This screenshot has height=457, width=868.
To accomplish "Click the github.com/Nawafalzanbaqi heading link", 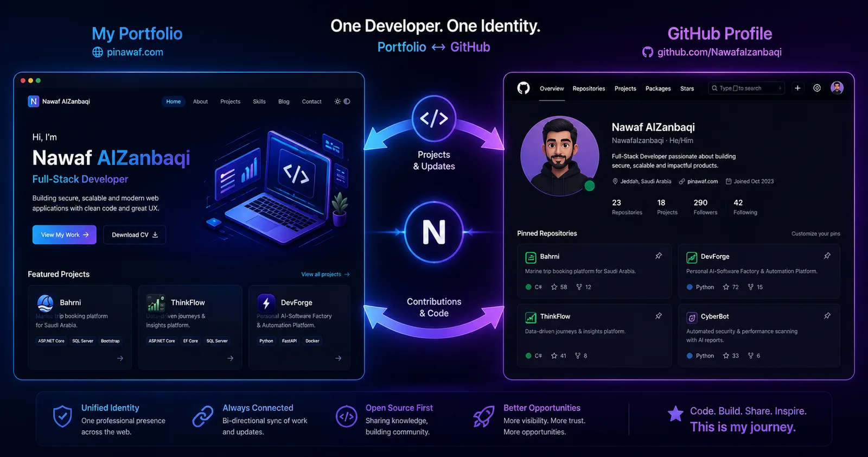I will point(719,52).
